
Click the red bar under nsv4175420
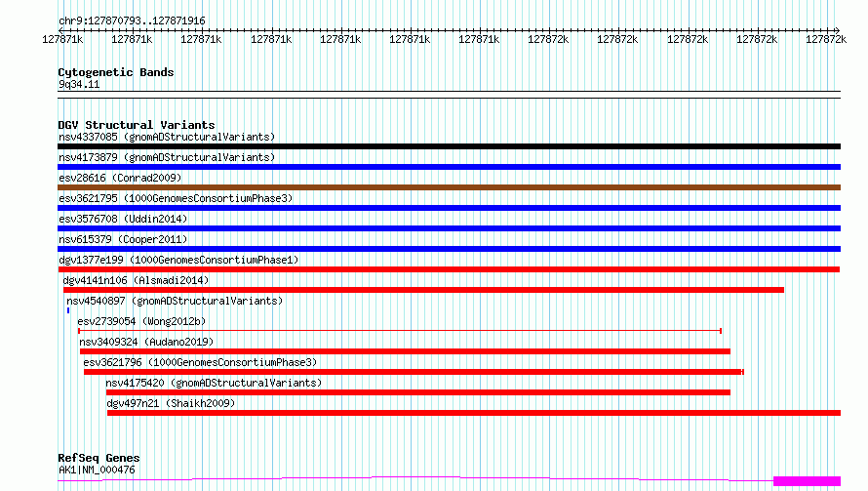click(x=418, y=392)
